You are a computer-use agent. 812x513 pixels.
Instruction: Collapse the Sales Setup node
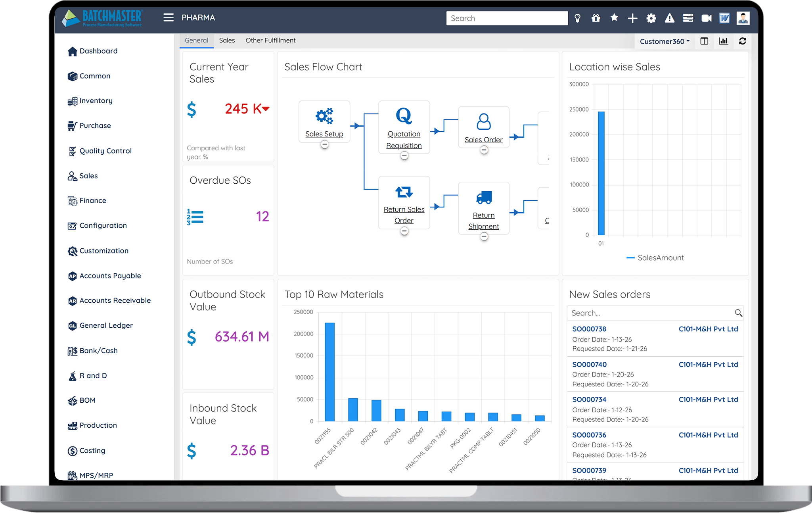[x=324, y=145]
